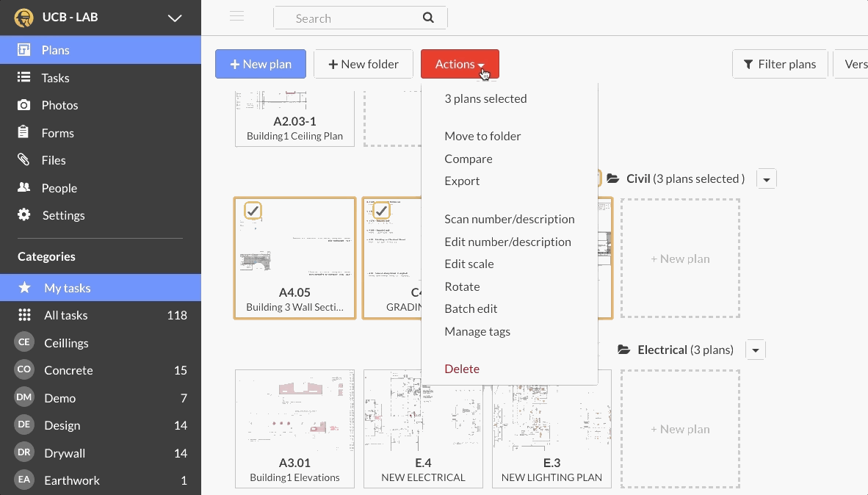Click the Filter plans button
Screen dimensions: 868x495
click(780, 64)
